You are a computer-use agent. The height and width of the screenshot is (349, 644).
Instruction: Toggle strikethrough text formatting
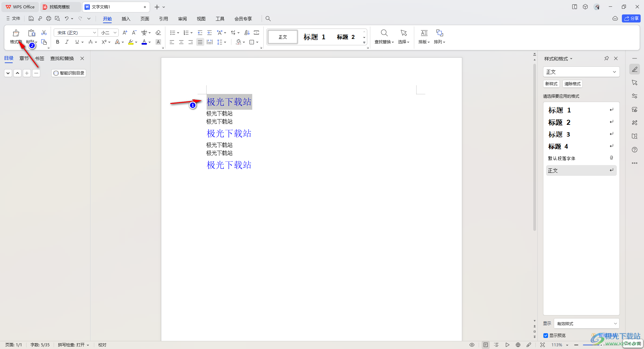[x=91, y=42]
